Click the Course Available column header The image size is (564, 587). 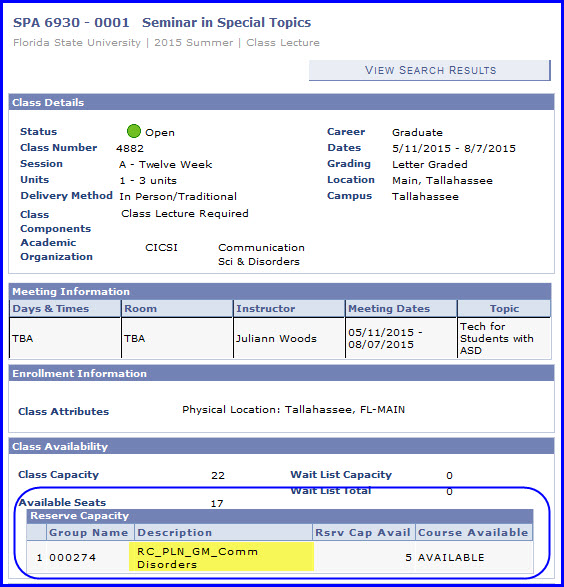click(474, 532)
